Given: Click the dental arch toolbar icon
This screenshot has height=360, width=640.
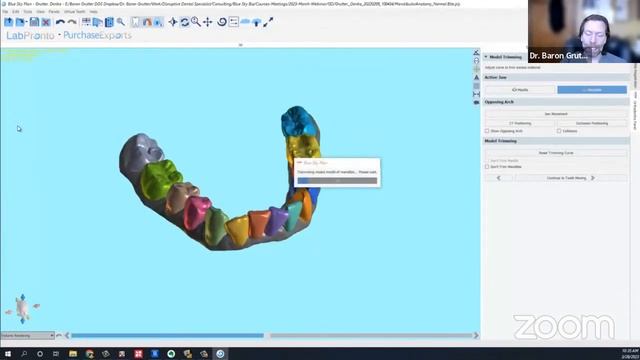Looking at the screenshot, I should (147, 22).
